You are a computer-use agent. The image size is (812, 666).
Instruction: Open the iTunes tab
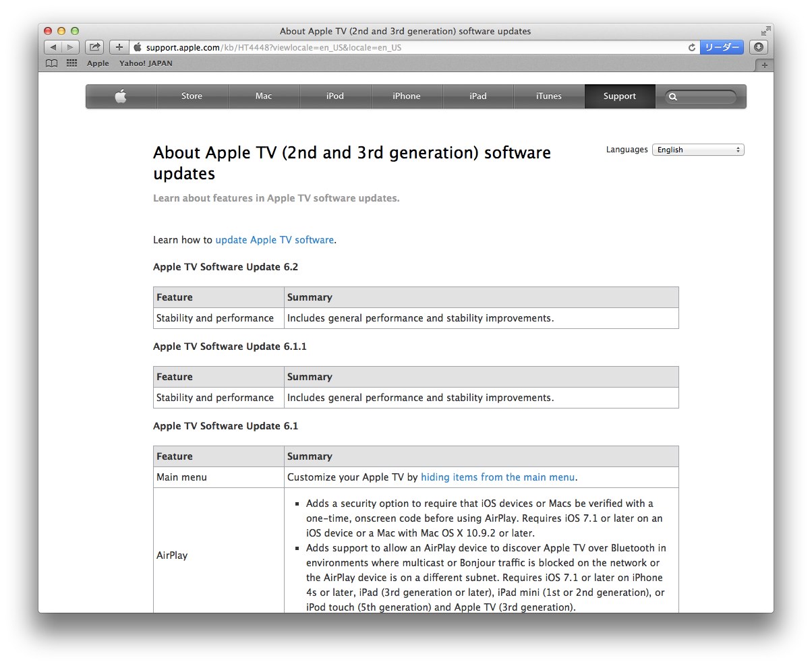pos(549,96)
